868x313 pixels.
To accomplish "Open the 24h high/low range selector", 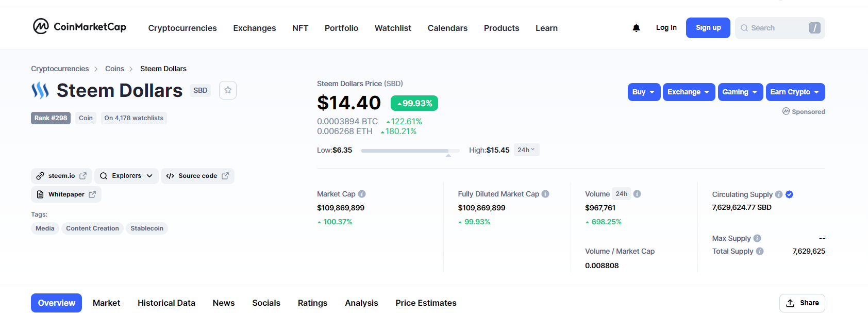I will [526, 150].
